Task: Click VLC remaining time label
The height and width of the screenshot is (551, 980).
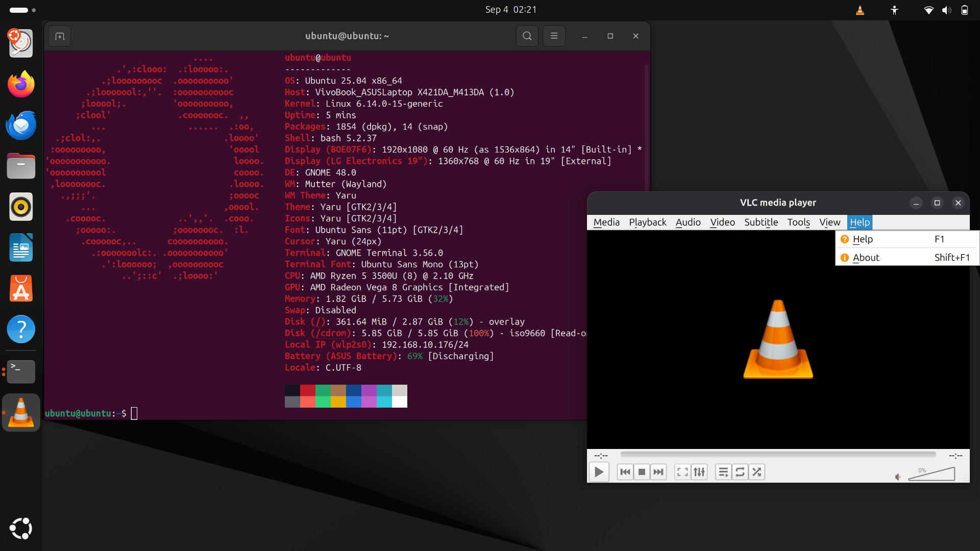Action: (x=955, y=455)
